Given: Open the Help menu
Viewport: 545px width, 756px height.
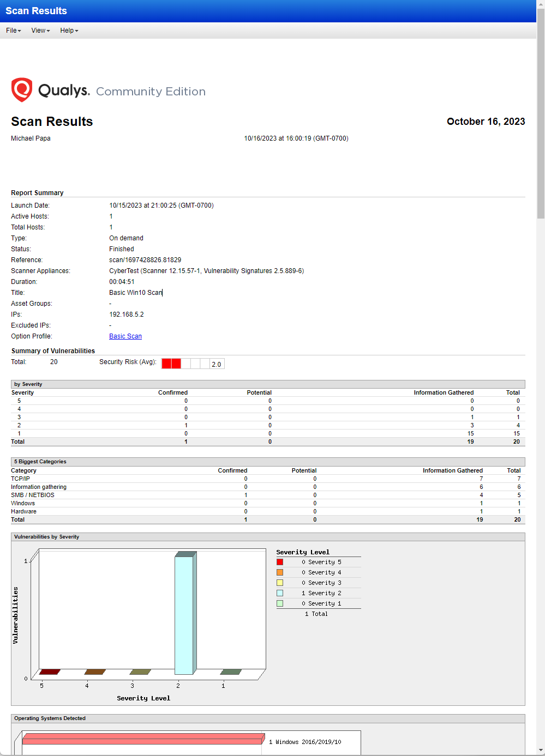Looking at the screenshot, I should [69, 31].
